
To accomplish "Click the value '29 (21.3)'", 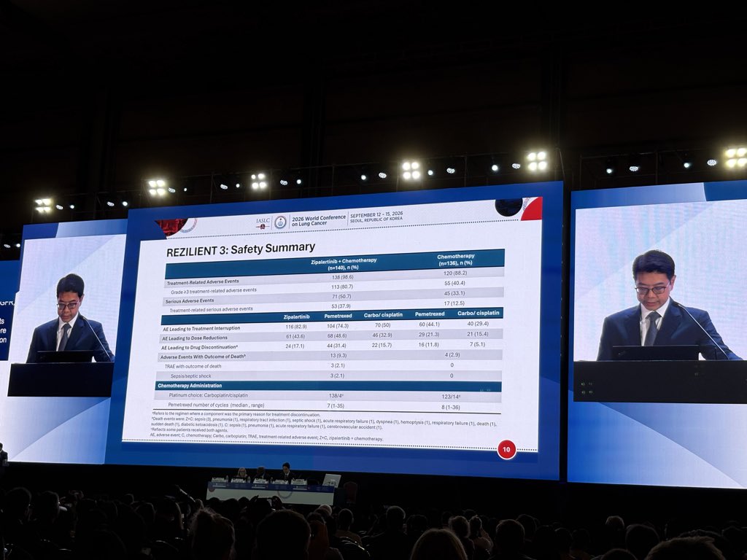I will pos(429,334).
